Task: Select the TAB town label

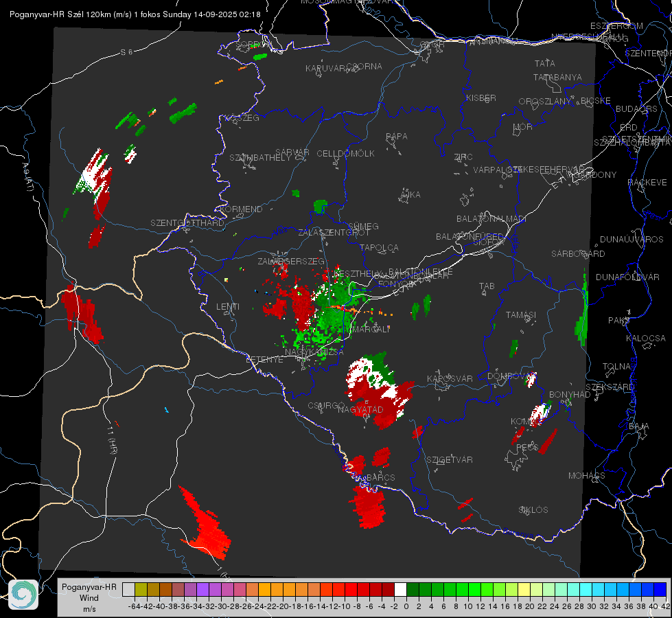Action: click(x=487, y=286)
